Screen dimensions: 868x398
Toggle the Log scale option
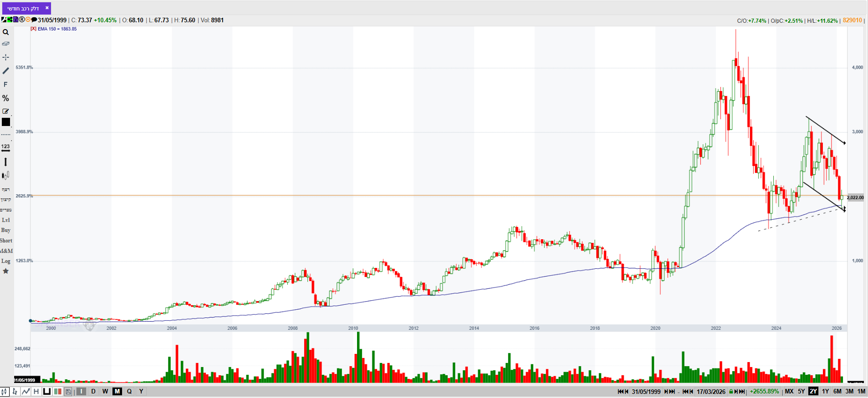(x=5, y=261)
